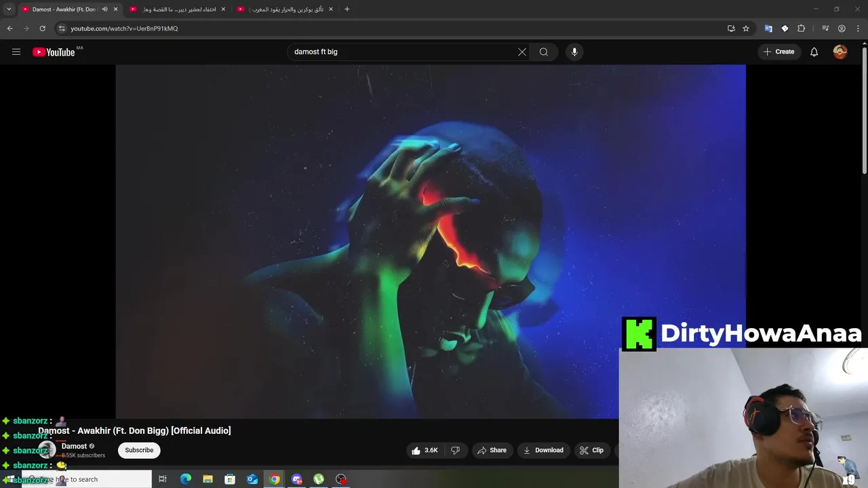Close the third YouTube tab
The width and height of the screenshot is (868, 488).
point(331,9)
